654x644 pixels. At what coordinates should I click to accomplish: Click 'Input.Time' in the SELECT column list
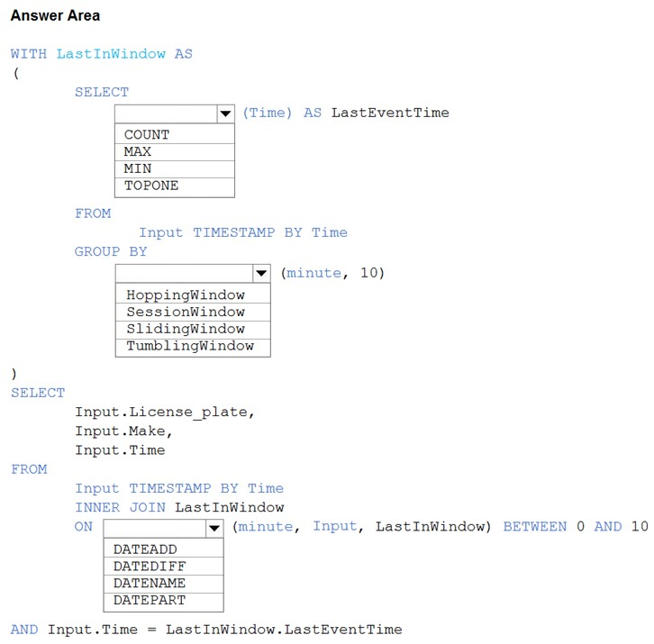pos(120,450)
